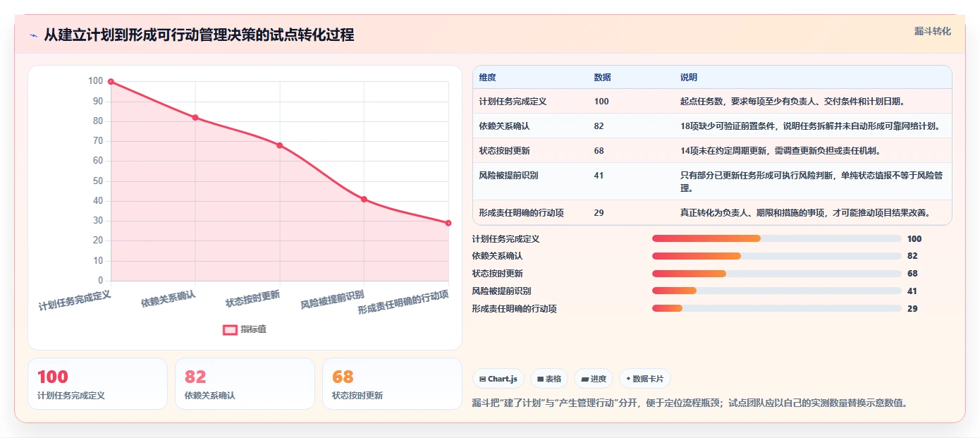The image size is (980, 438).
Task: Click the 进度 chip
Action: pos(594,379)
